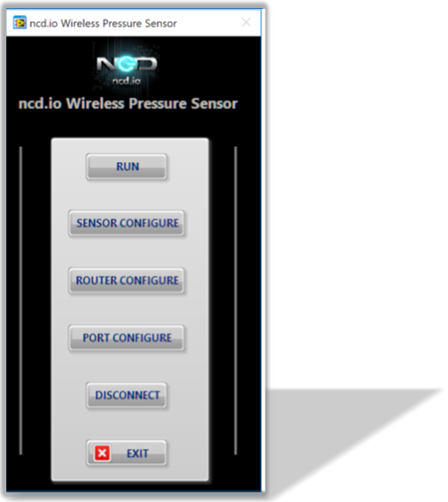Viewport: 448px width, 502px height.
Task: Click the LabVIEW app icon in title bar
Action: click(x=19, y=23)
